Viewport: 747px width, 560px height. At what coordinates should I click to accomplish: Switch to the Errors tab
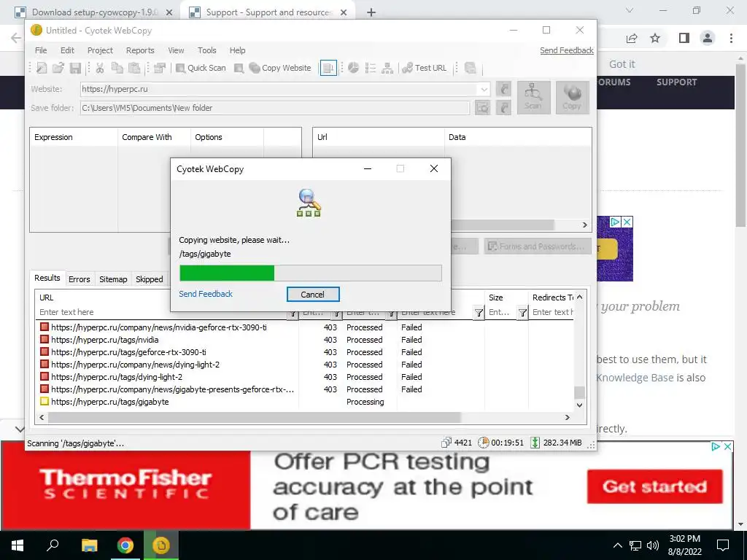tap(79, 279)
